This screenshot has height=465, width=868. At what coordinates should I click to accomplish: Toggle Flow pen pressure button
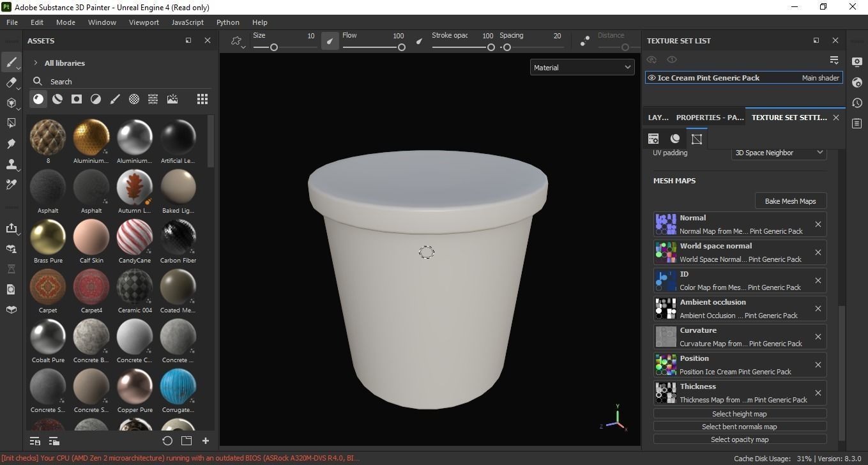(420, 41)
